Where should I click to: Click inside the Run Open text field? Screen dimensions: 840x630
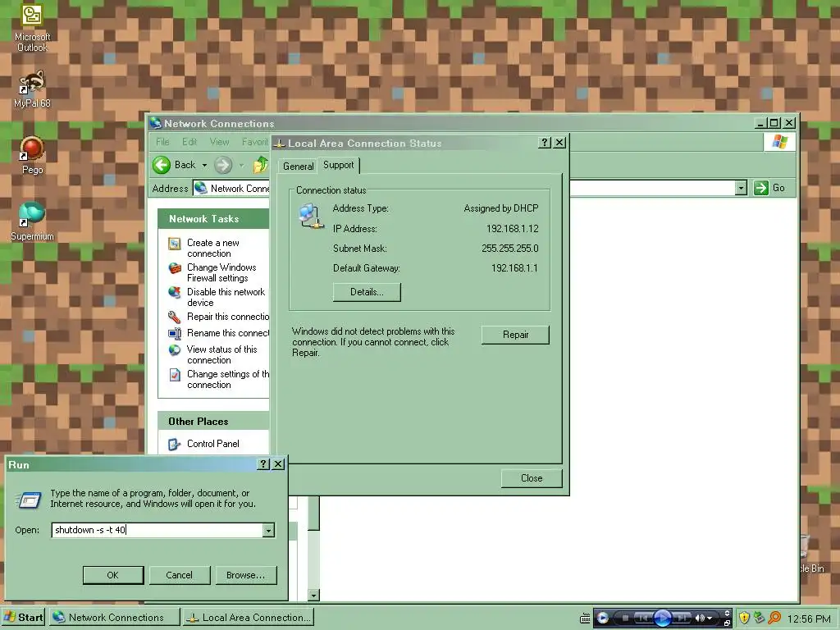tap(157, 531)
